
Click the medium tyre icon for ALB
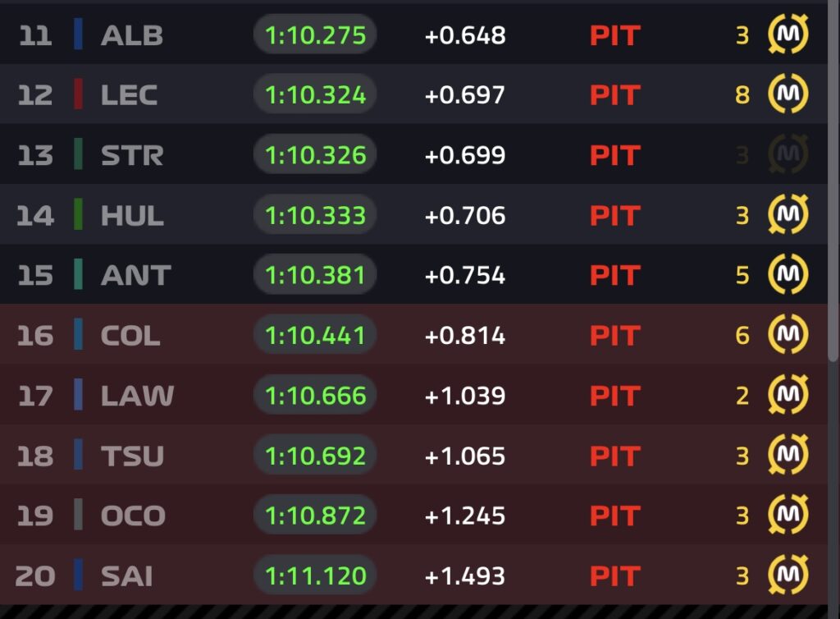(x=788, y=35)
